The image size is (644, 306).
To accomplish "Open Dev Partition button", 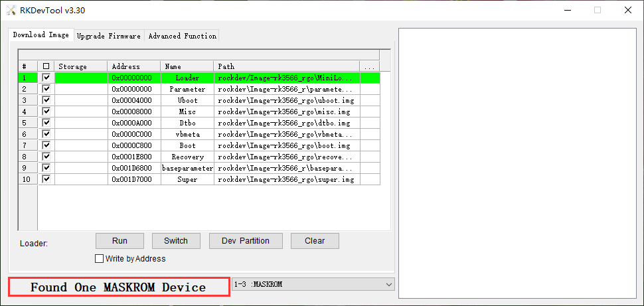I will pos(246,241).
